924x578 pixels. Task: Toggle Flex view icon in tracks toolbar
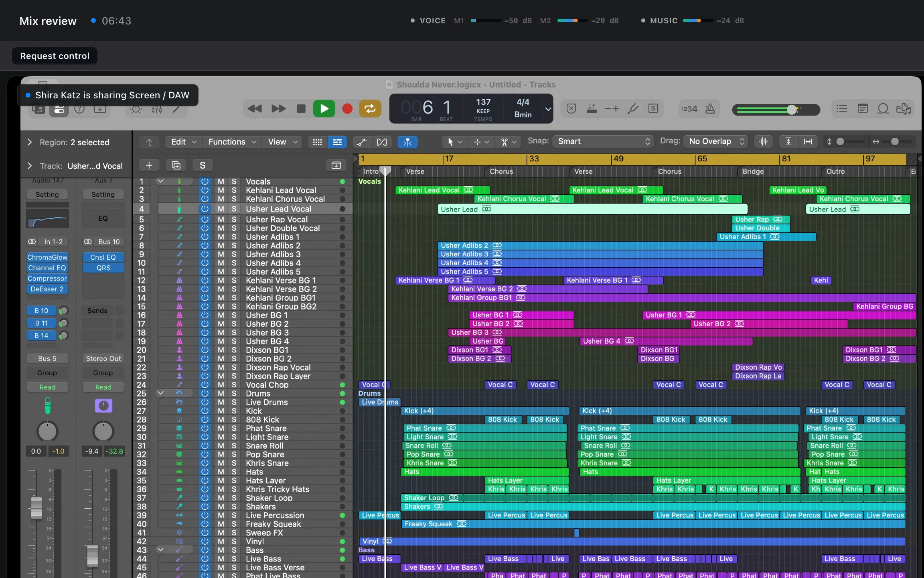[382, 142]
